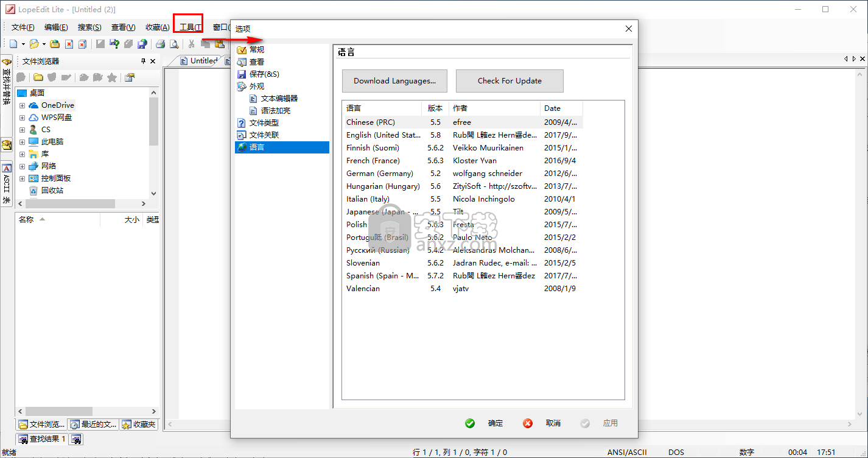Select the French (France) language row

[x=463, y=161]
